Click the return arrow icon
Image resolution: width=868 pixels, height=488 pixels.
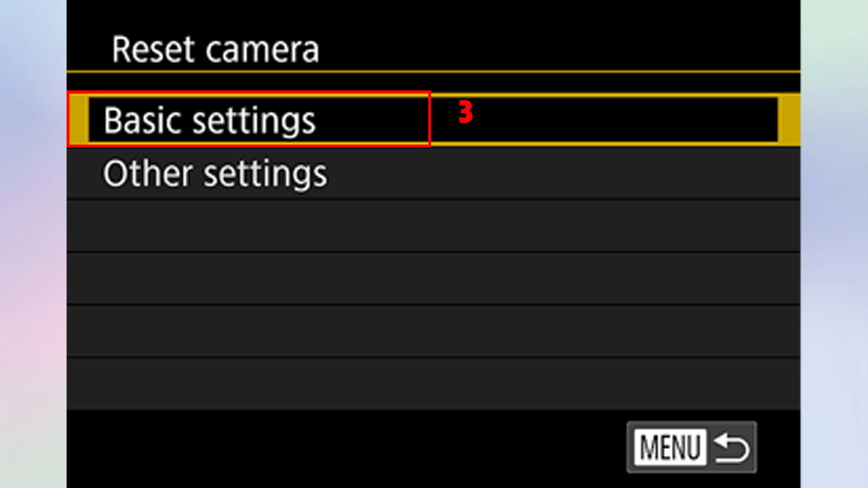coord(731,448)
